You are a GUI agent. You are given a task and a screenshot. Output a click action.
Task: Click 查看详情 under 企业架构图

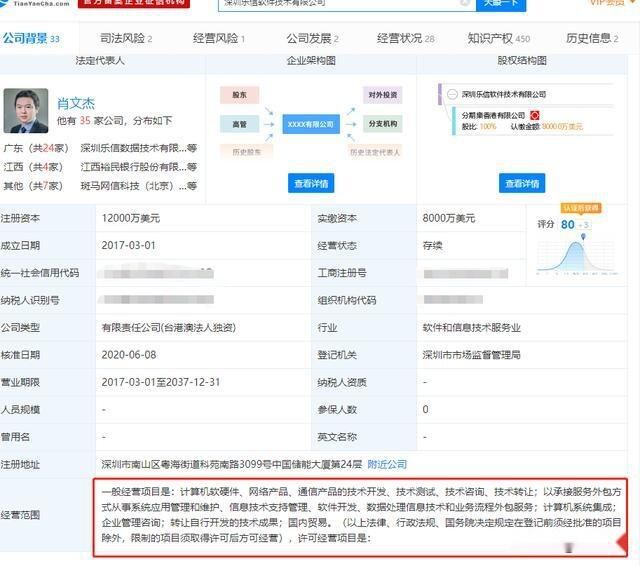coord(311,184)
